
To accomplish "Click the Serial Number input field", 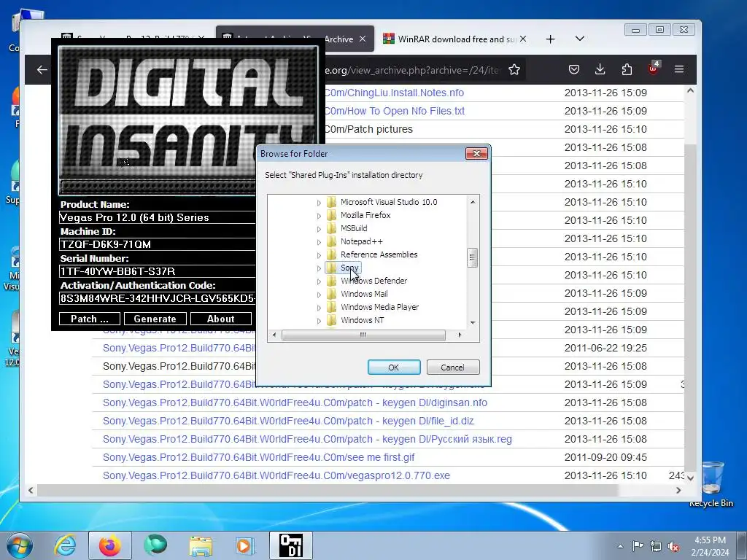I will (158, 271).
